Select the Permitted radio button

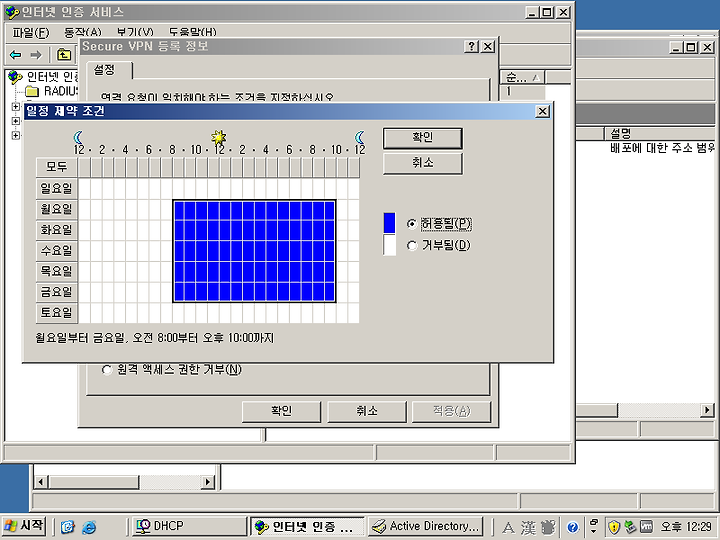click(412, 224)
